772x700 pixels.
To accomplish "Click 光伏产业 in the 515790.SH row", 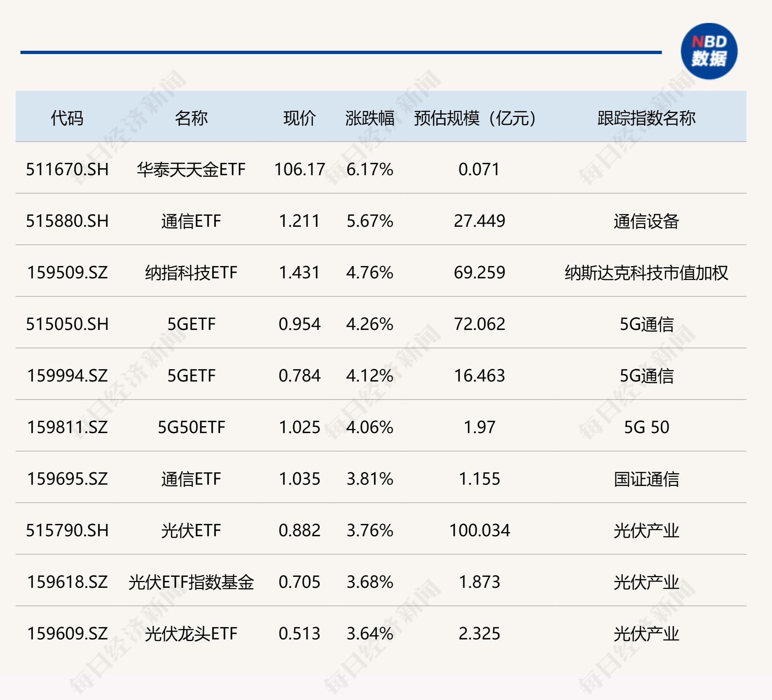I will tap(646, 531).
